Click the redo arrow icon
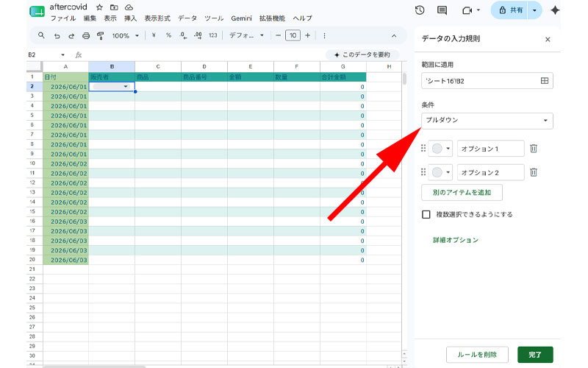This screenshot has height=368, width=588. [71, 35]
